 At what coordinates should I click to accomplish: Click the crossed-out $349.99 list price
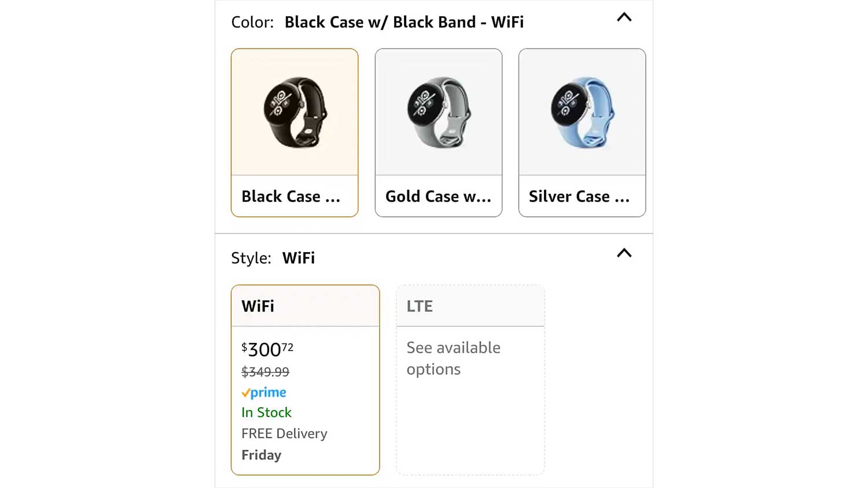(x=265, y=372)
